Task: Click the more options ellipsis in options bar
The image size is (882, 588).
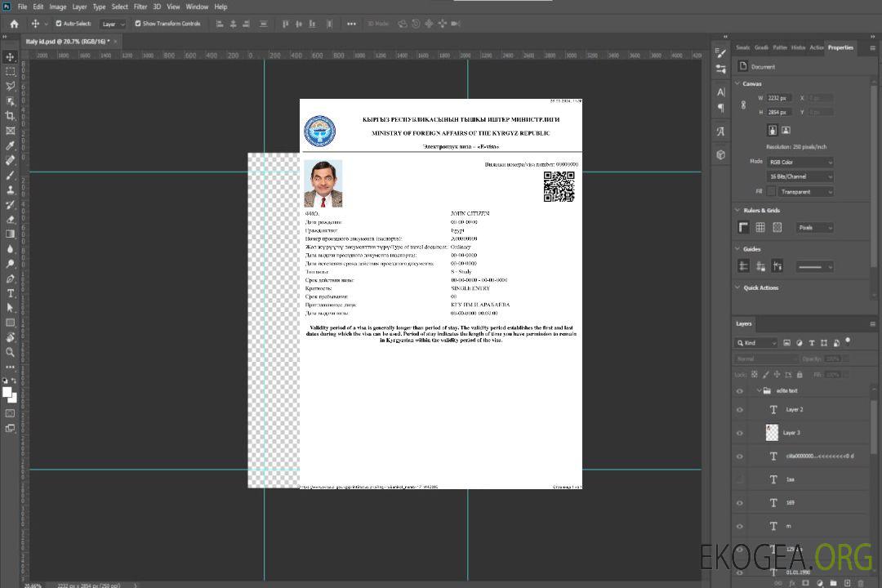Action: (351, 24)
